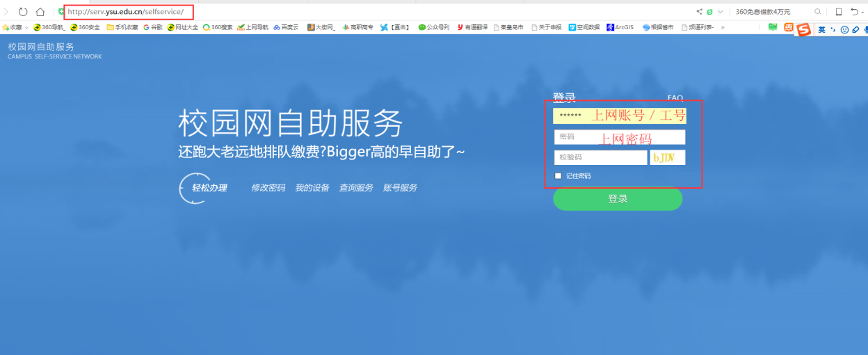Open the 百度云 bookmark
Screen dimensions: 868x355
click(x=285, y=28)
